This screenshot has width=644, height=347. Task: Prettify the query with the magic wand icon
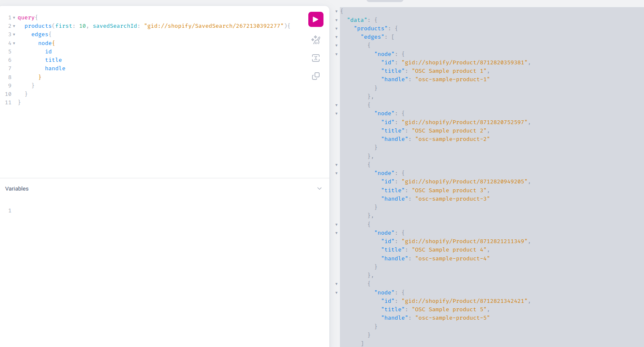315,40
